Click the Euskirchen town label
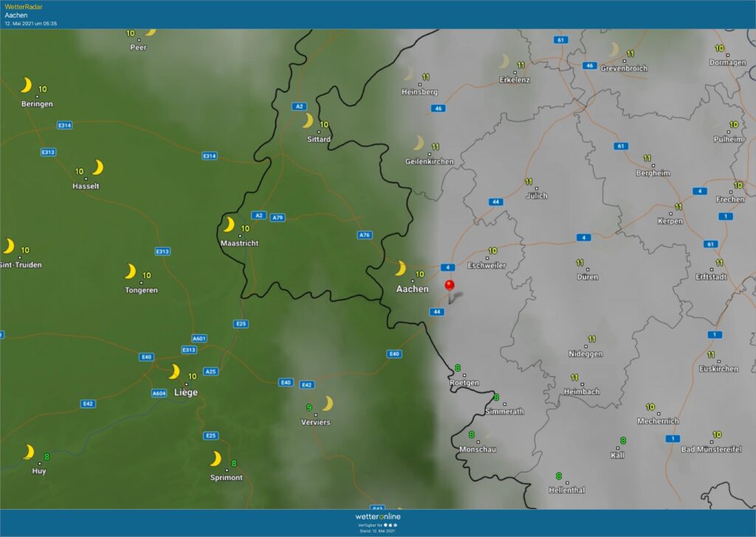The image size is (756, 537). coord(718,369)
